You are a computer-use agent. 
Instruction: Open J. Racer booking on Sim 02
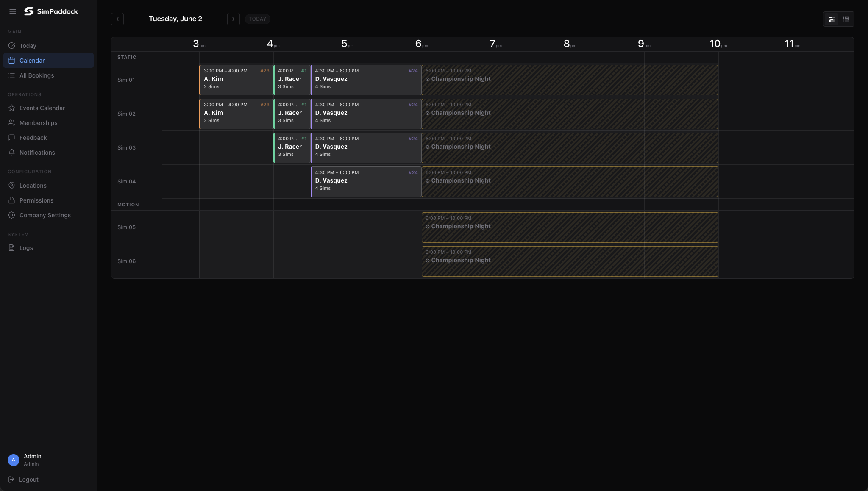coord(292,114)
